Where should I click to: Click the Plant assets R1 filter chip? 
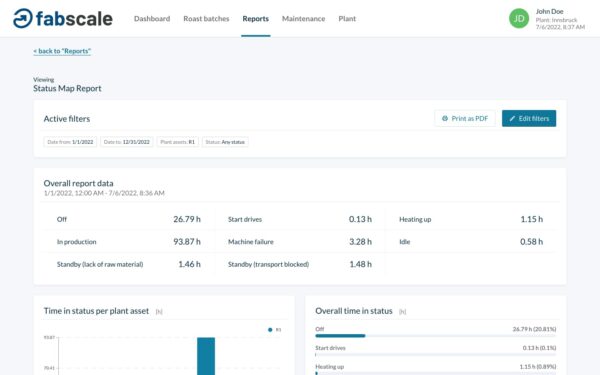tap(178, 142)
